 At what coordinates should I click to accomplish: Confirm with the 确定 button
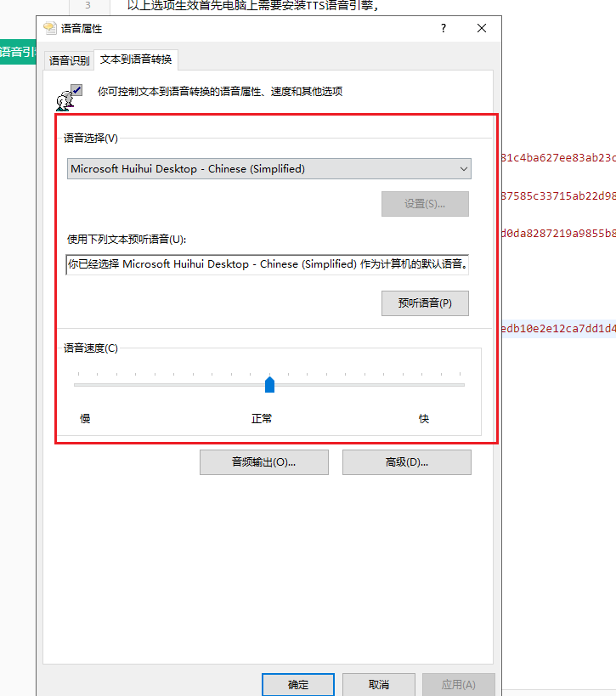click(298, 684)
